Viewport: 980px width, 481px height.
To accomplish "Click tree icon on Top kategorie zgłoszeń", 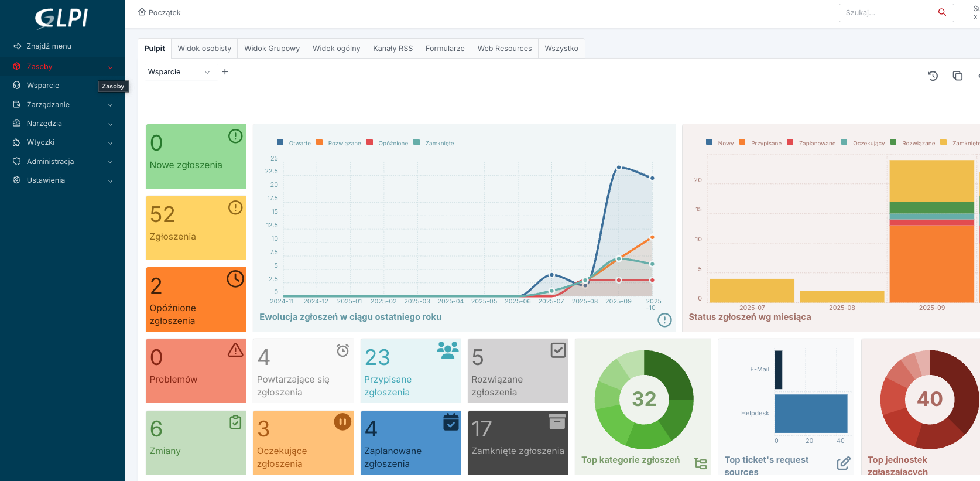I will (700, 463).
